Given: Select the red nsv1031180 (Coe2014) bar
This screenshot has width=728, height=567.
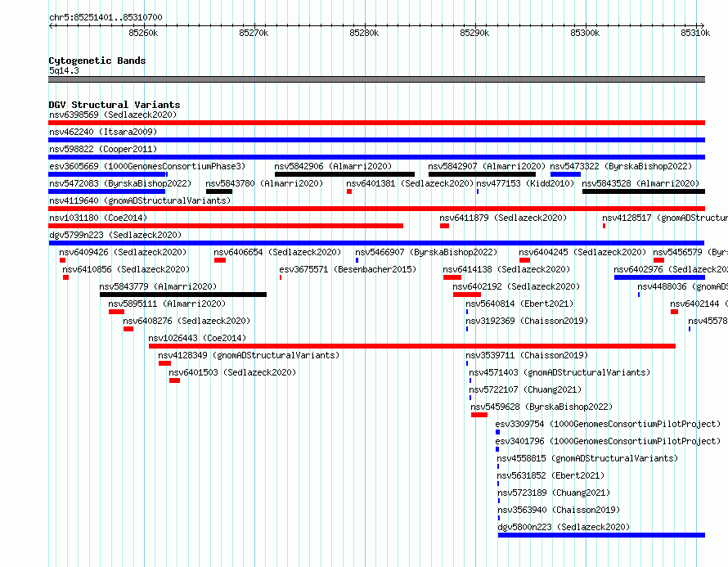Looking at the screenshot, I should (226, 226).
